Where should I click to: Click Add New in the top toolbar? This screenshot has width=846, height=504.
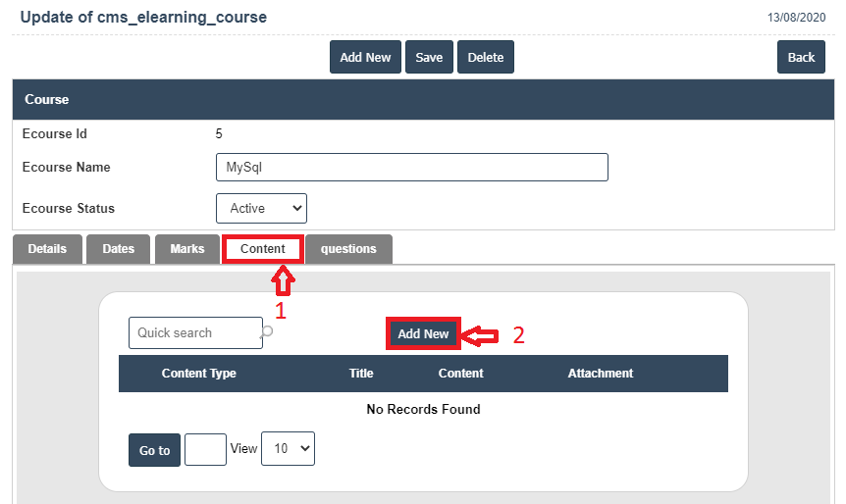[365, 57]
